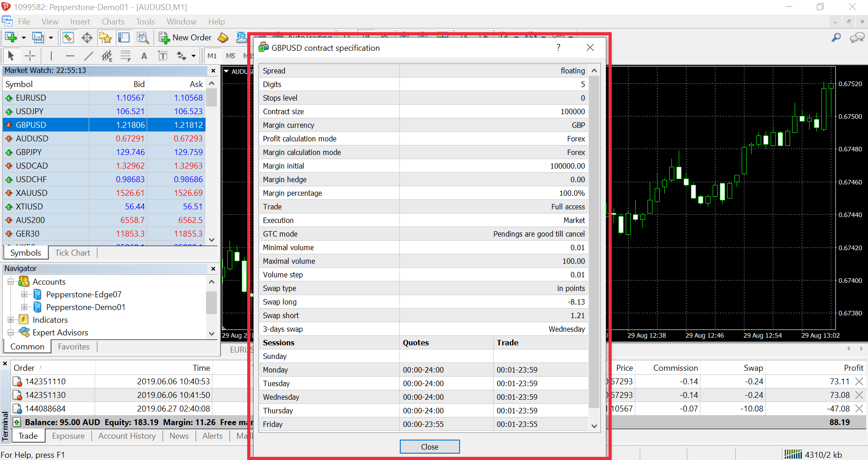
Task: Open the Exposure tab in Terminal
Action: point(68,436)
